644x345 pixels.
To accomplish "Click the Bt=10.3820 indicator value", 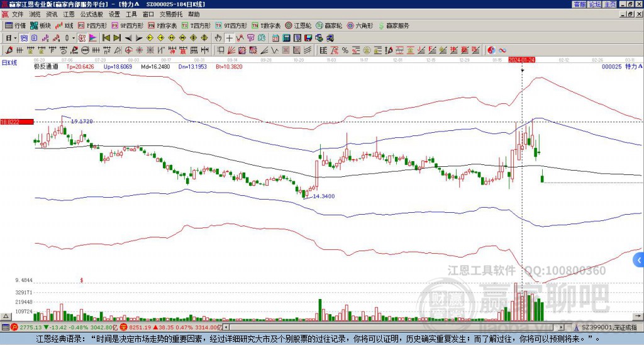I will point(229,66).
